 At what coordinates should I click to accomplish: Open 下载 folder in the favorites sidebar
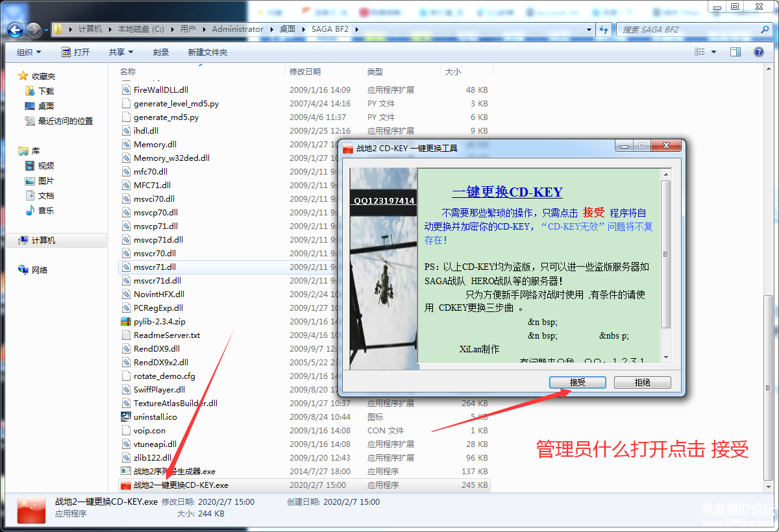(x=45, y=91)
